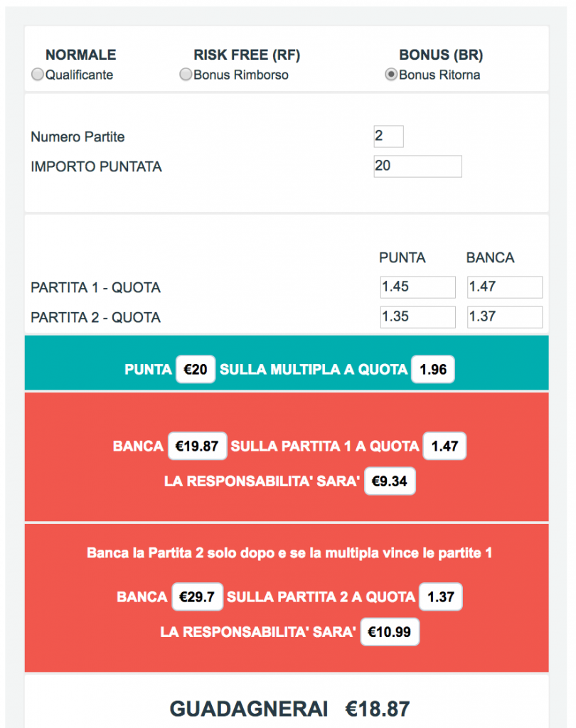The height and width of the screenshot is (728, 576).
Task: Edit Partita 2 PUNTA quota field
Action: (x=417, y=317)
